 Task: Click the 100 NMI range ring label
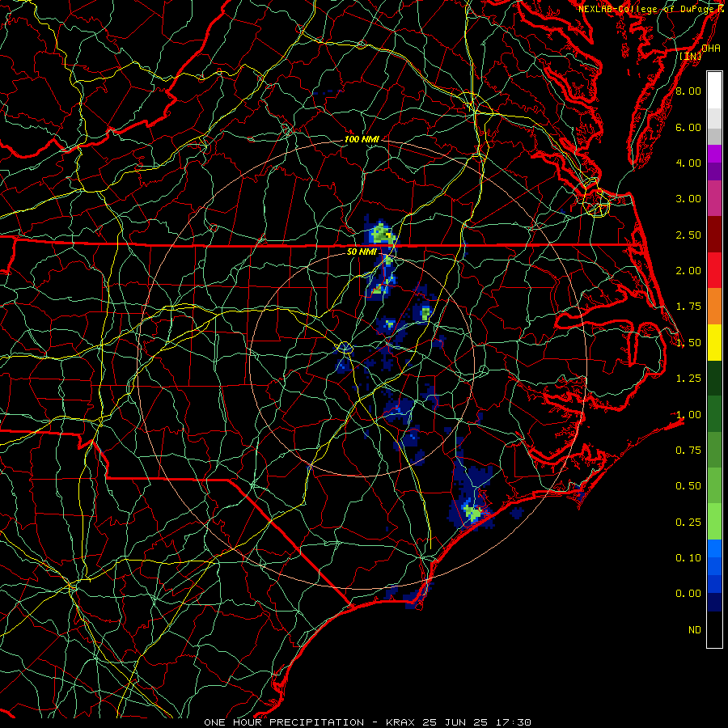[x=362, y=139]
